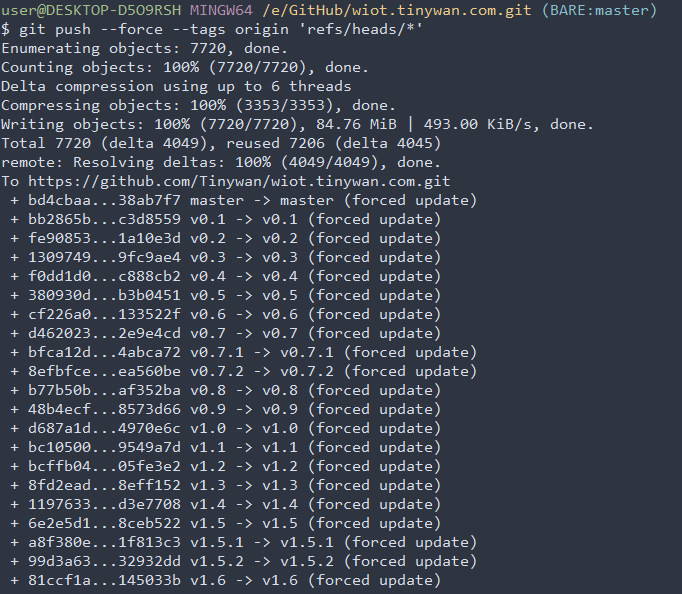Click hash 8efbfce on v0.7.2 line

coord(60,371)
